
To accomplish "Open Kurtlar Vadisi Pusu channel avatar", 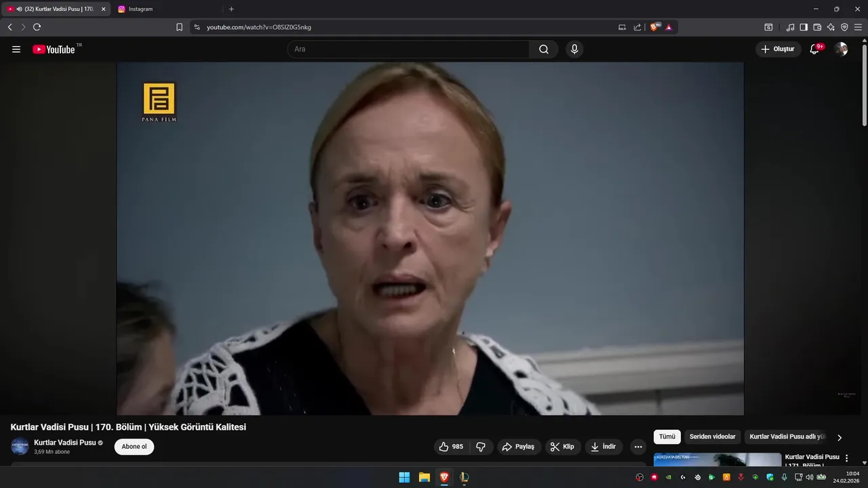I will (x=20, y=447).
